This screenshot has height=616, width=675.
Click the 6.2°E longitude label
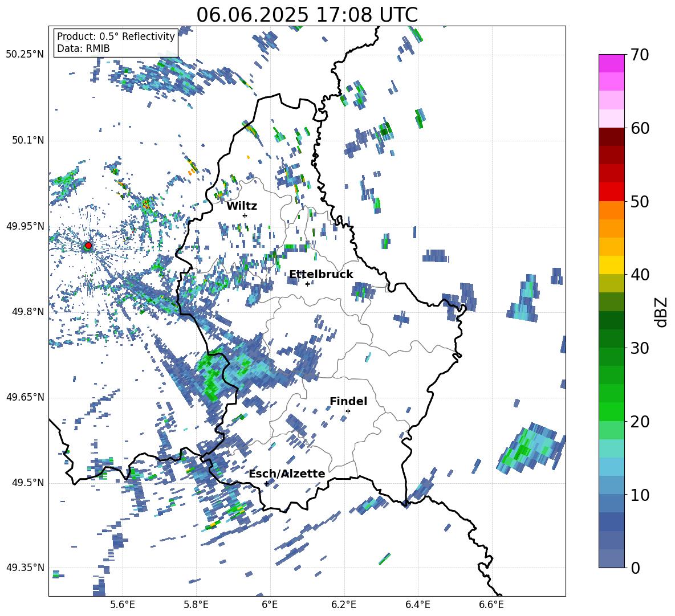click(x=344, y=605)
